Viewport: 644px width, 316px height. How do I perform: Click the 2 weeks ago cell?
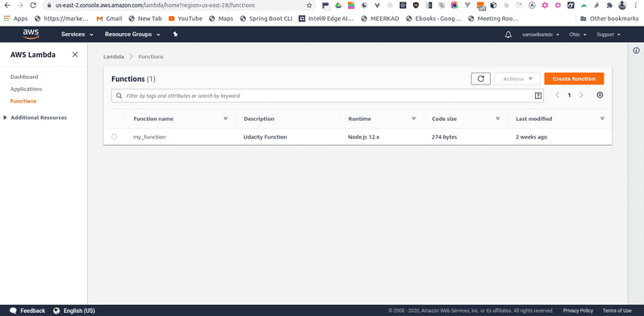pyautogui.click(x=532, y=137)
